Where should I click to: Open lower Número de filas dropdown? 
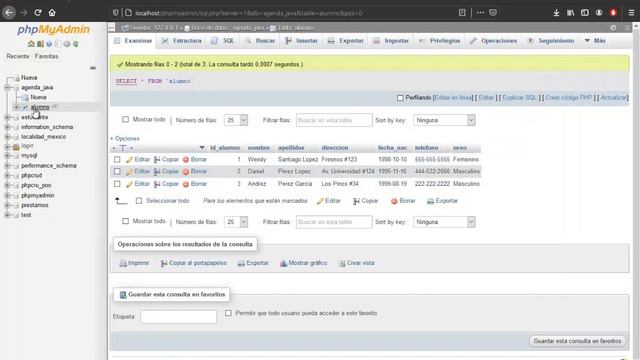pyautogui.click(x=236, y=222)
